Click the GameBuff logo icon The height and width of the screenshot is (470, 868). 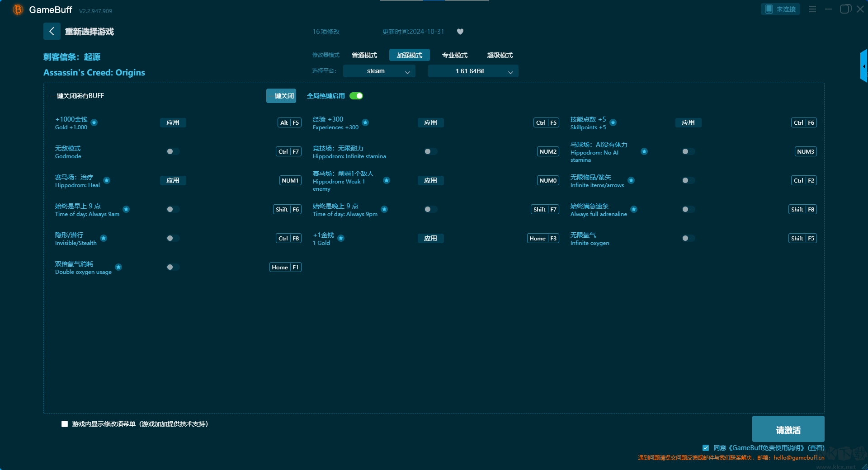click(x=18, y=9)
